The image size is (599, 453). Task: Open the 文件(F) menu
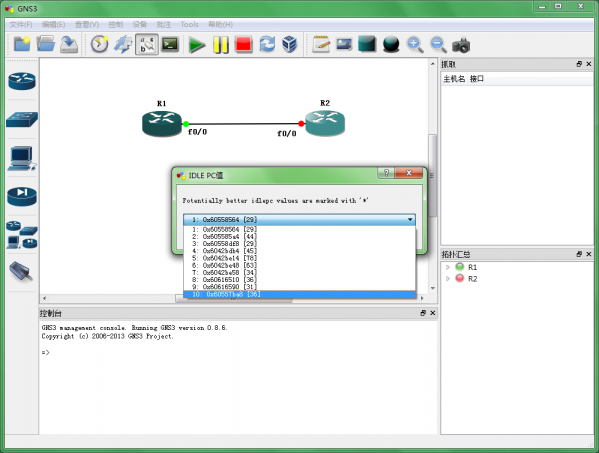pyautogui.click(x=21, y=24)
